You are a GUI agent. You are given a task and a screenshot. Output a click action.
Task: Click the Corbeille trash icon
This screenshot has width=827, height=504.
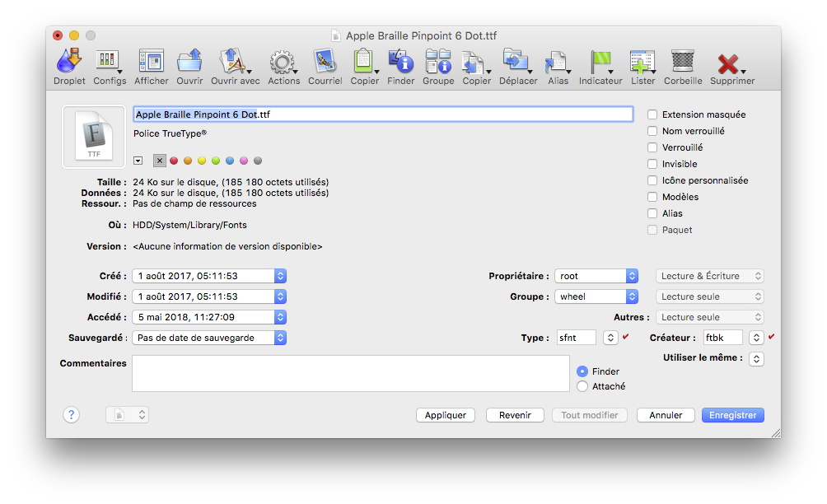click(683, 61)
